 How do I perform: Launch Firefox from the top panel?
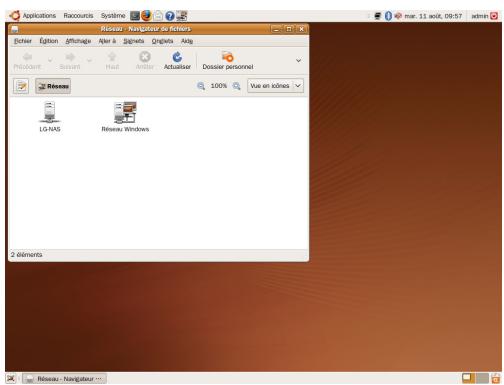(x=146, y=15)
